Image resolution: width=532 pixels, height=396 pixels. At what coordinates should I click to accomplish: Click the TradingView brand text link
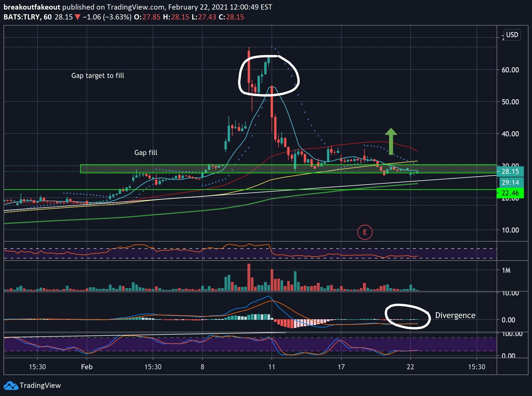click(x=40, y=386)
